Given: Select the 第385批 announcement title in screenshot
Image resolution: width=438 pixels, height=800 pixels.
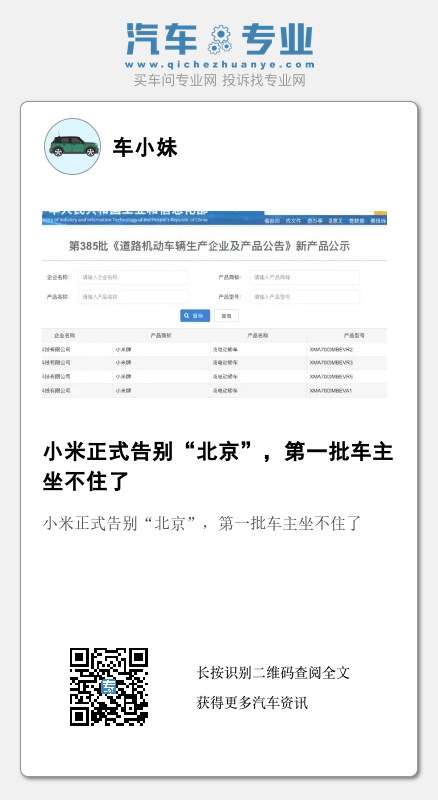Looking at the screenshot, I should pyautogui.click(x=210, y=246).
